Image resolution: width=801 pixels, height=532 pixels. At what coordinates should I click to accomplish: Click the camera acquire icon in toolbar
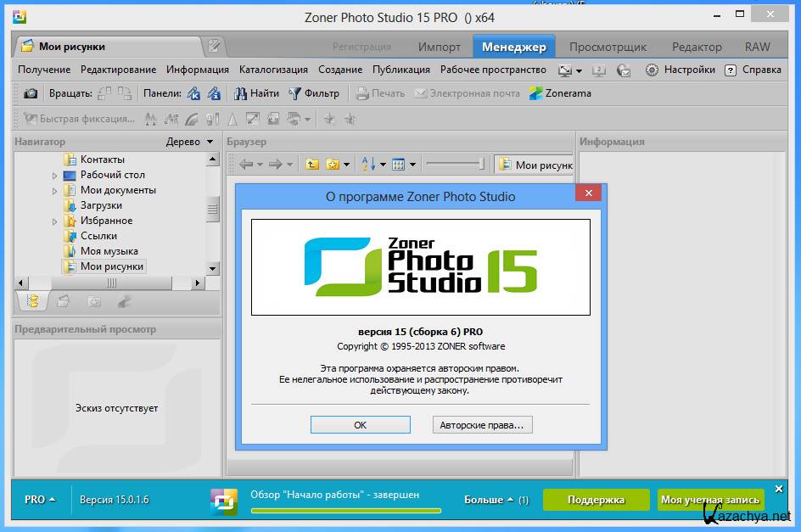[x=30, y=93]
